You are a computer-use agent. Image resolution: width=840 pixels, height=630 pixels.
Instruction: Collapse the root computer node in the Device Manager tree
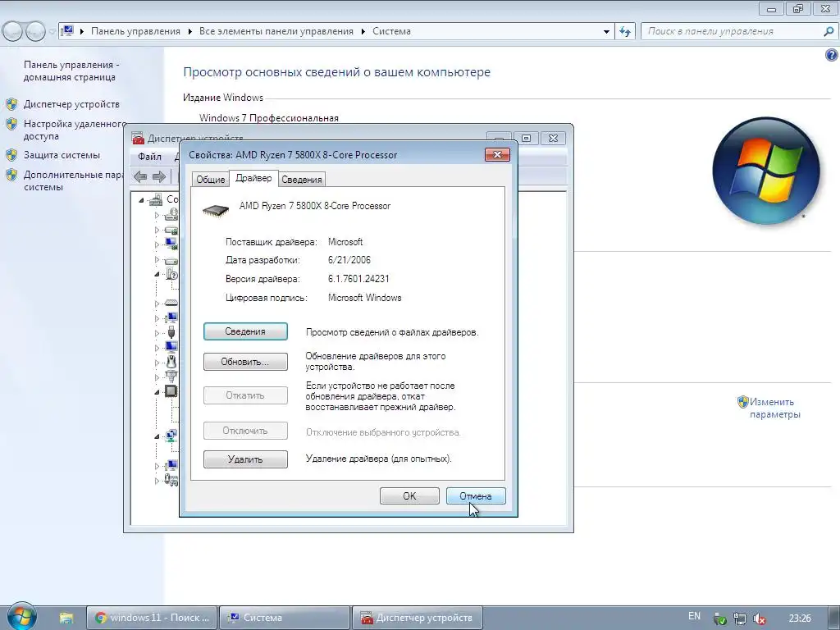point(141,200)
